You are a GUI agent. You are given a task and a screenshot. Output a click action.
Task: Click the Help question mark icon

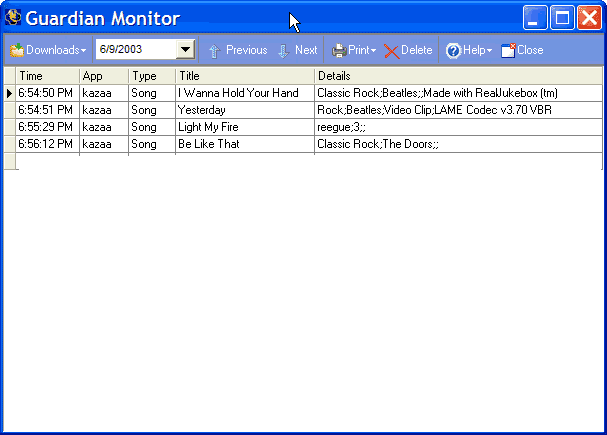coord(453,51)
